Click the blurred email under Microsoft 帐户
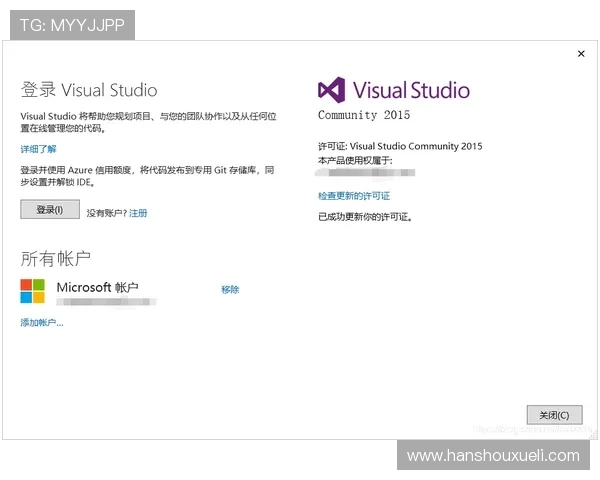The image size is (600, 480). (105, 300)
